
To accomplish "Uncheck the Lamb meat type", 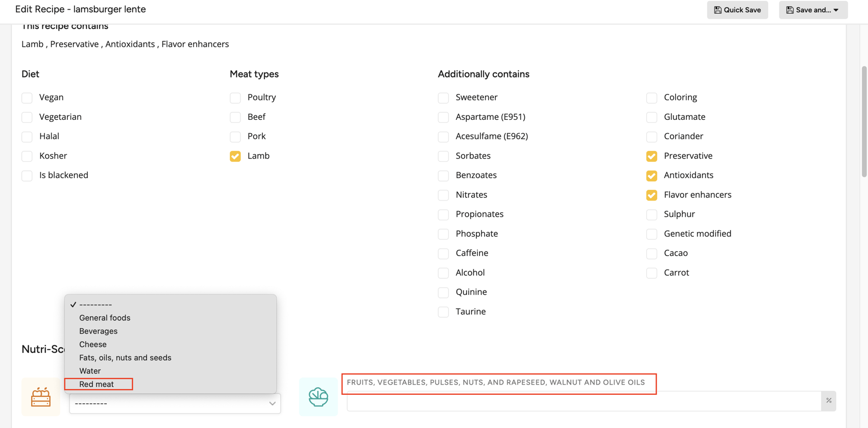I will [x=235, y=156].
